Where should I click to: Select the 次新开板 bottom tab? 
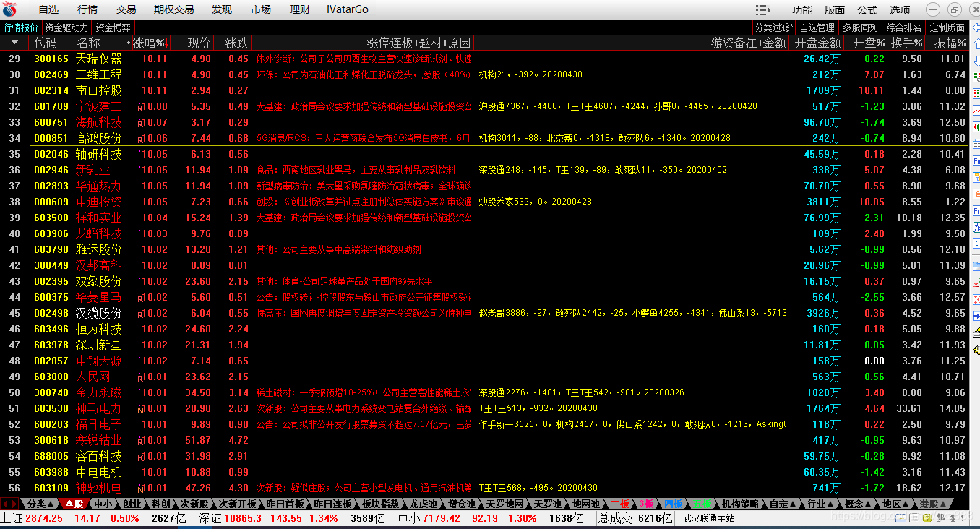[x=238, y=504]
